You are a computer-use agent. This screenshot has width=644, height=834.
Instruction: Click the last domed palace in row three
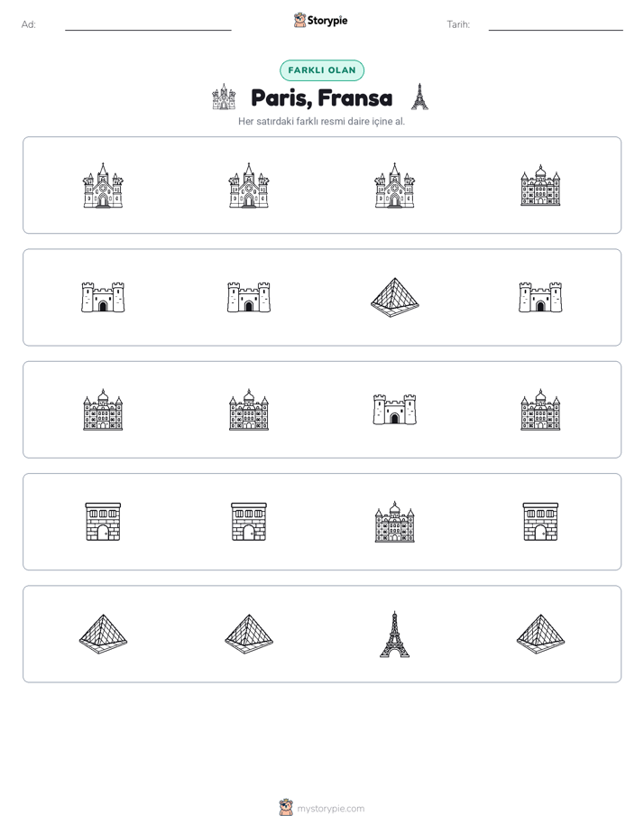coord(540,410)
